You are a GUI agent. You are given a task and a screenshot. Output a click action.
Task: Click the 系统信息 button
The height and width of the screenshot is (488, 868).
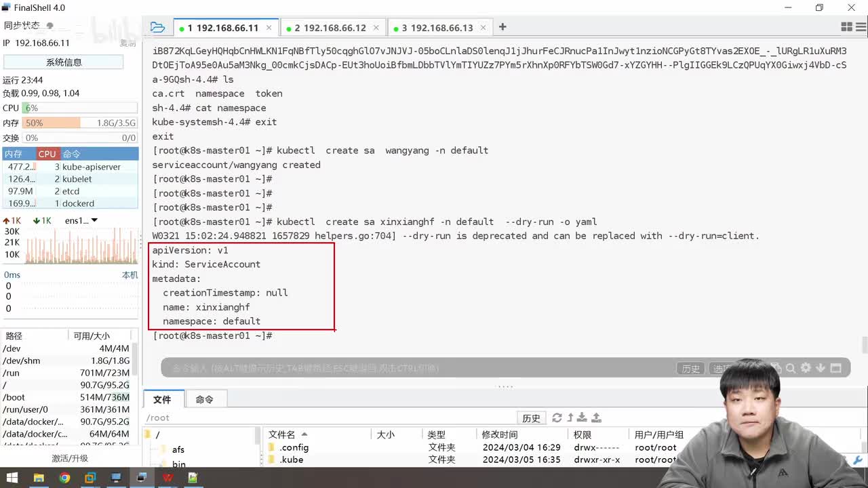[x=64, y=62]
